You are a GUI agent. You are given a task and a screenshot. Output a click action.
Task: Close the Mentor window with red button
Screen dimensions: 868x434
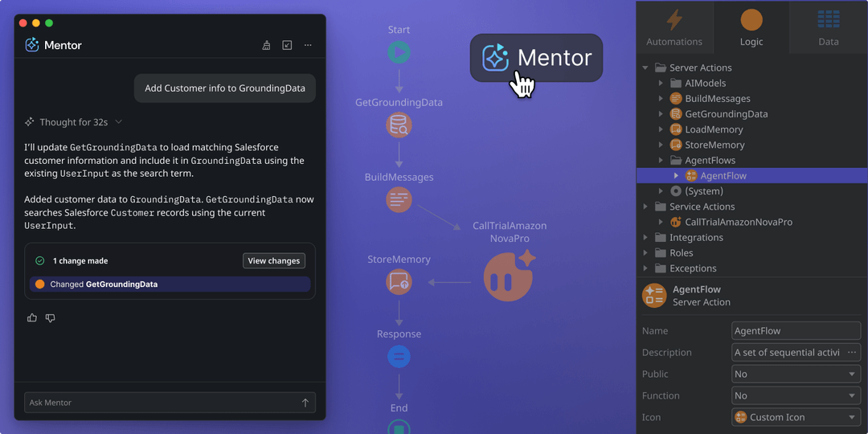pos(23,23)
